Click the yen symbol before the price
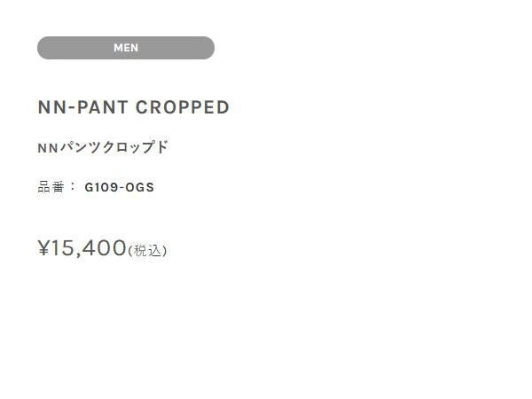The width and height of the screenshot is (532, 399). [x=43, y=248]
